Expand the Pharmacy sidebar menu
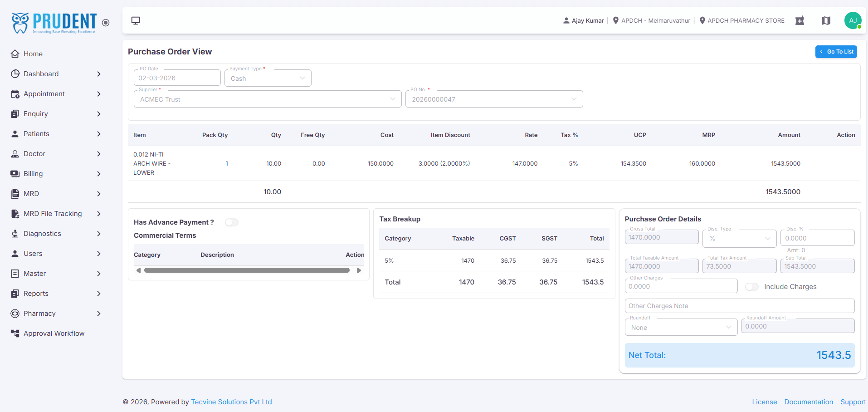868x412 pixels. click(x=55, y=314)
